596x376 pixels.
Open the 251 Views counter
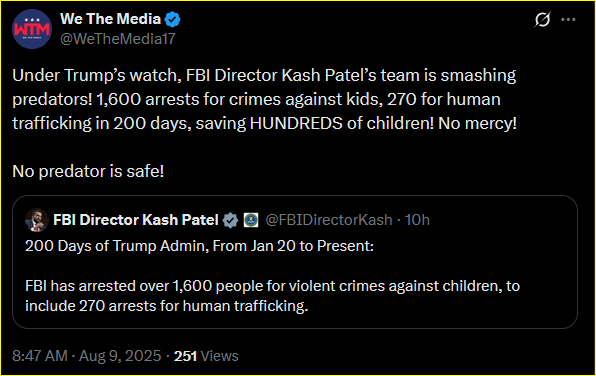click(206, 356)
